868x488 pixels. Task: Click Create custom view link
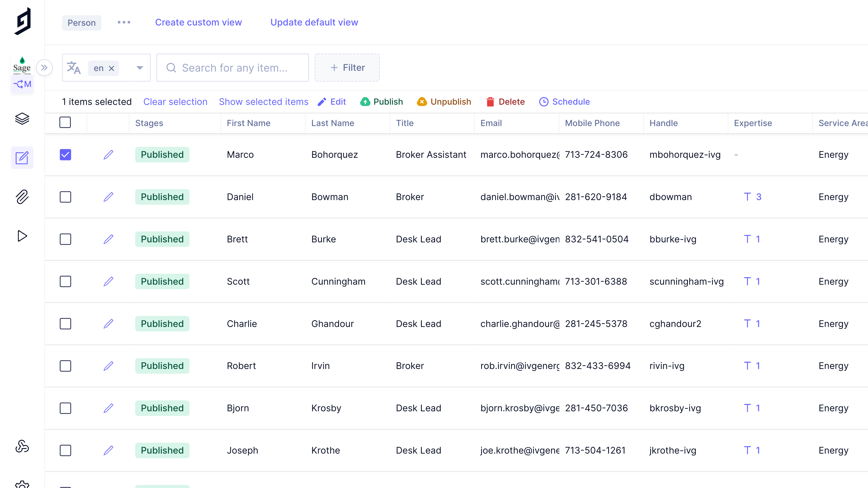[x=198, y=22]
